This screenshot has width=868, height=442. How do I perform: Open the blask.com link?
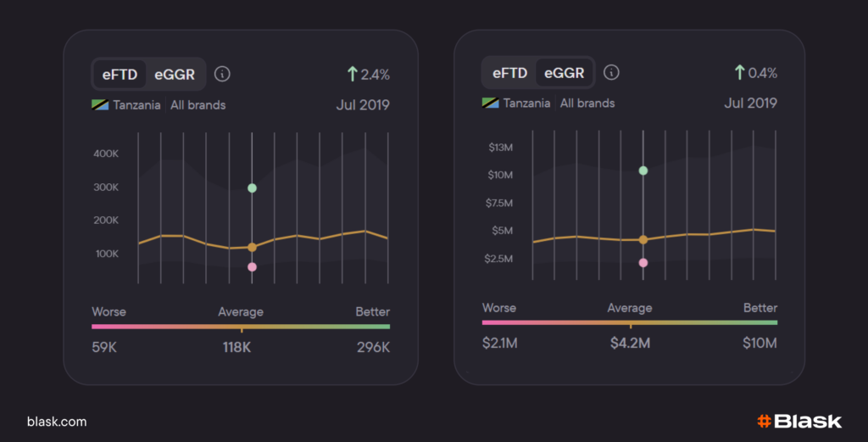point(57,422)
